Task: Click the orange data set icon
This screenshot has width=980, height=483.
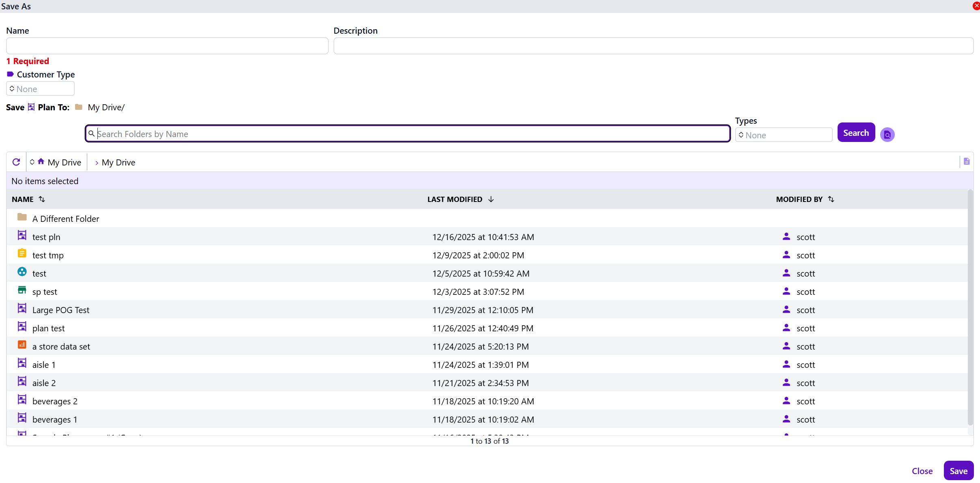Action: pyautogui.click(x=22, y=345)
